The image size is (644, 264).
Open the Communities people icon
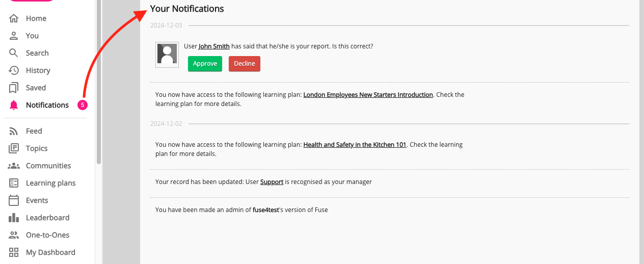tap(14, 166)
